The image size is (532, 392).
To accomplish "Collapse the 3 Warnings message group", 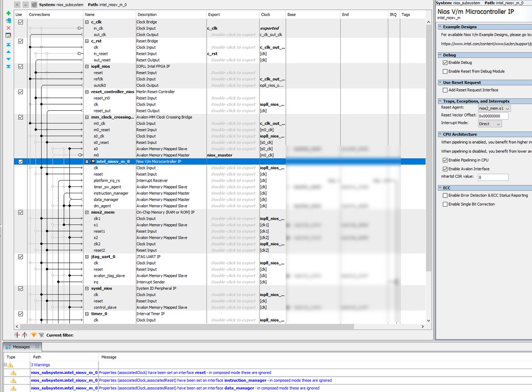I will (5, 365).
